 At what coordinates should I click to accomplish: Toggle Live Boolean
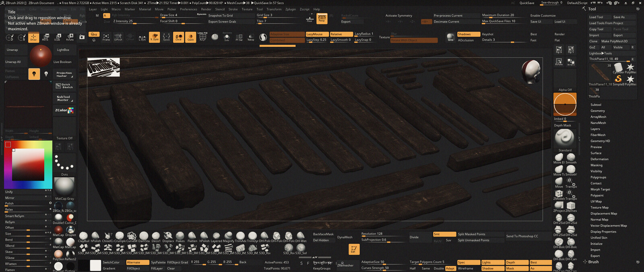62,62
